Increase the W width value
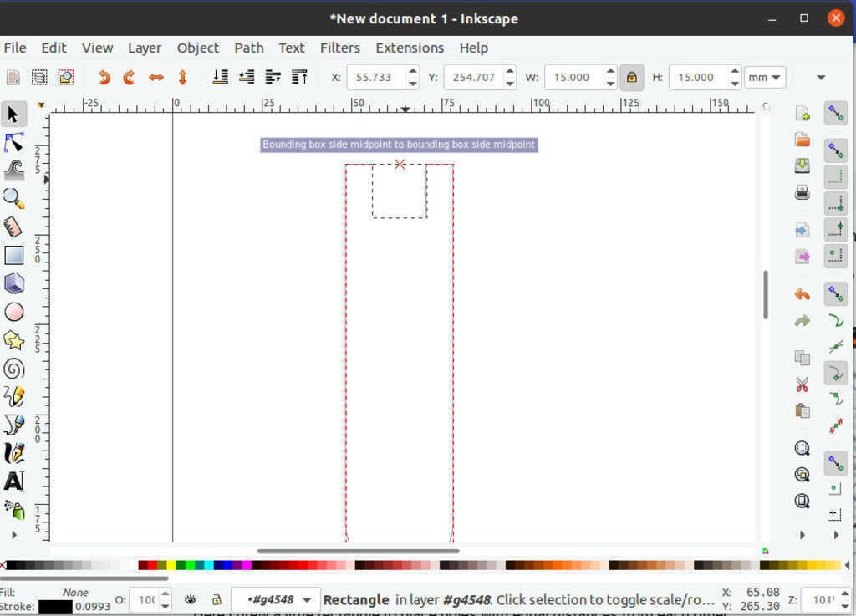 610,72
